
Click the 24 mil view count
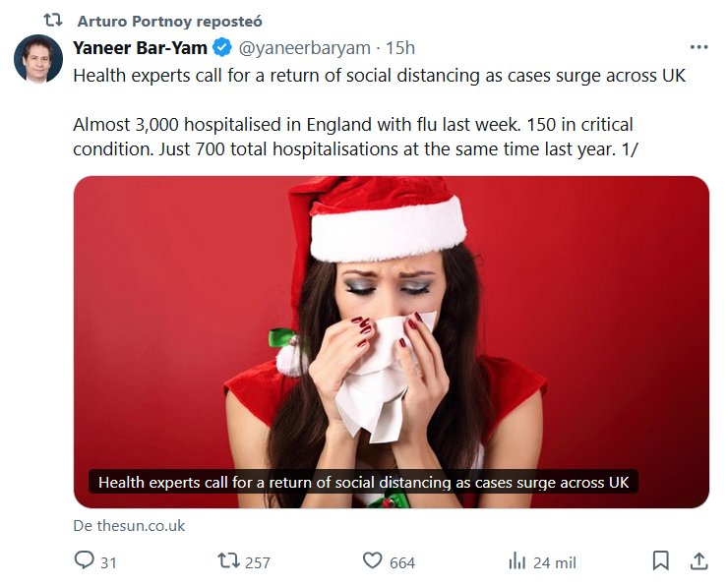pos(555,562)
